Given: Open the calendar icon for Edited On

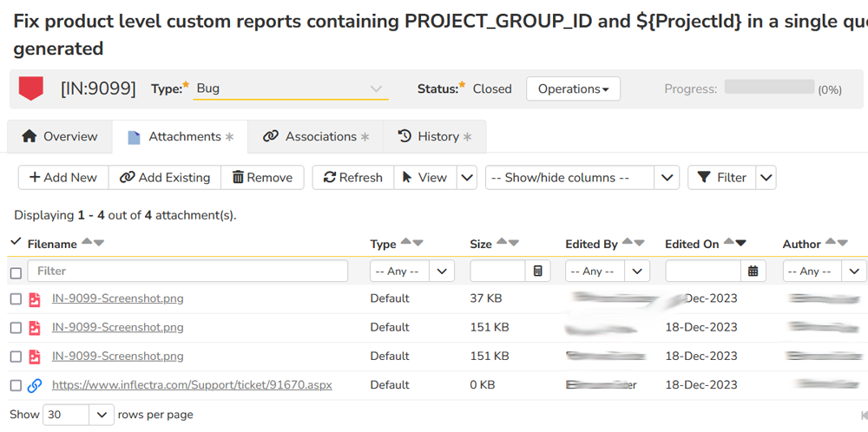Looking at the screenshot, I should [753, 272].
